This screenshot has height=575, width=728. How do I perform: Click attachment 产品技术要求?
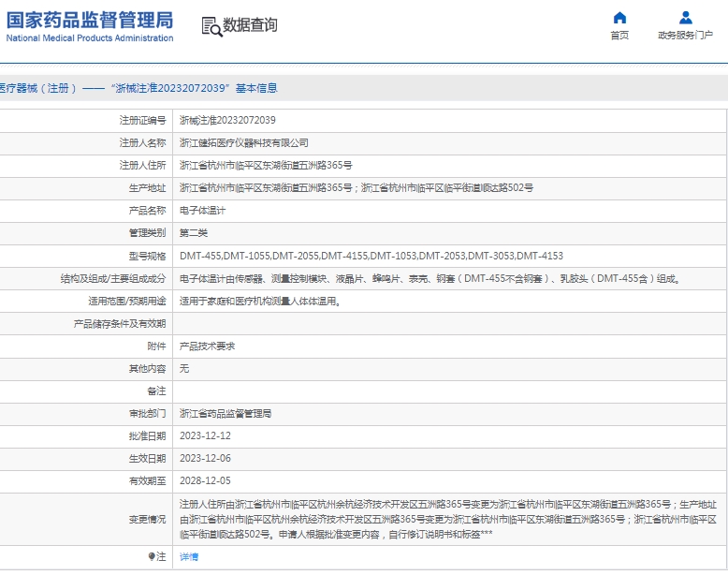207,346
